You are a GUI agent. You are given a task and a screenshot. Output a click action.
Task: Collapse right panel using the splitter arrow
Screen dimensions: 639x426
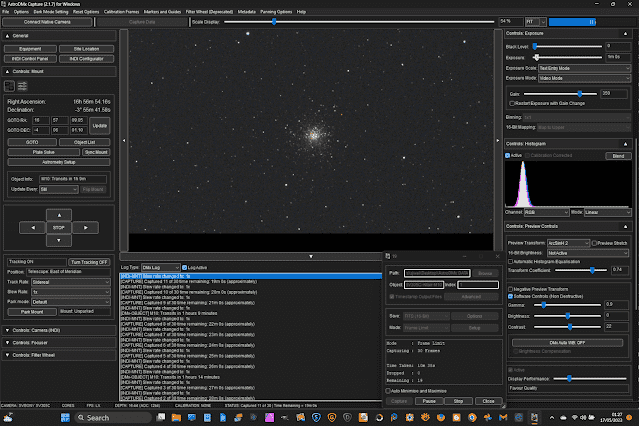pos(497,141)
